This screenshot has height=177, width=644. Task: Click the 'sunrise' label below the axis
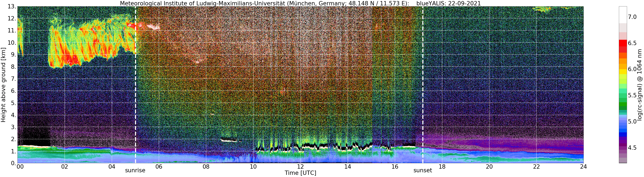click(135, 171)
